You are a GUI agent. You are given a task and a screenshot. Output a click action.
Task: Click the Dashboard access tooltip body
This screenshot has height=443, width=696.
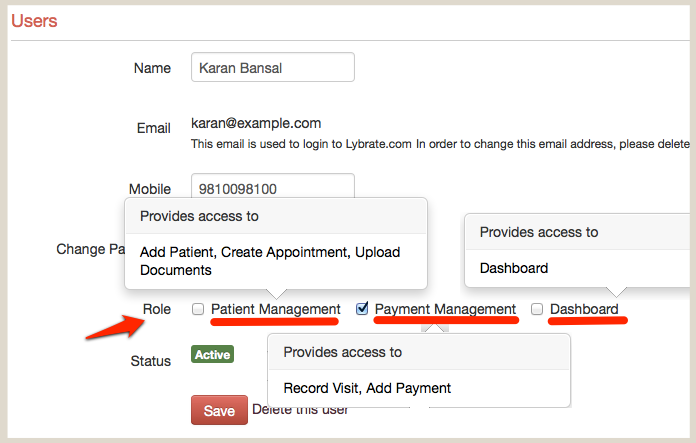(x=514, y=268)
